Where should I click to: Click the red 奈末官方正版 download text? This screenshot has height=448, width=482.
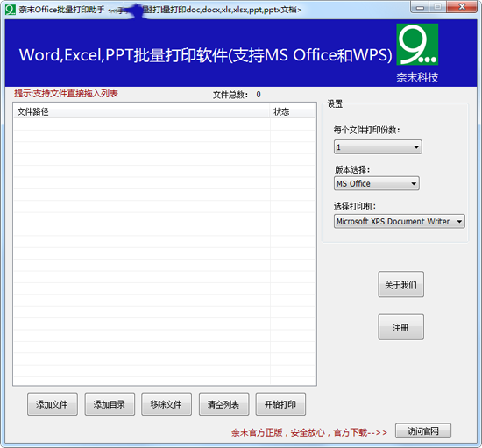[309, 432]
